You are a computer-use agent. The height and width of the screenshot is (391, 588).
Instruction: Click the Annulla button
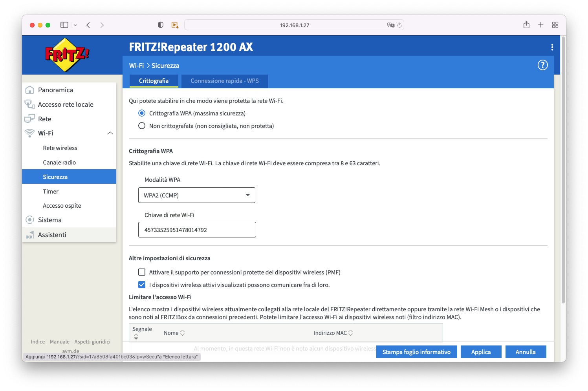pyautogui.click(x=526, y=352)
